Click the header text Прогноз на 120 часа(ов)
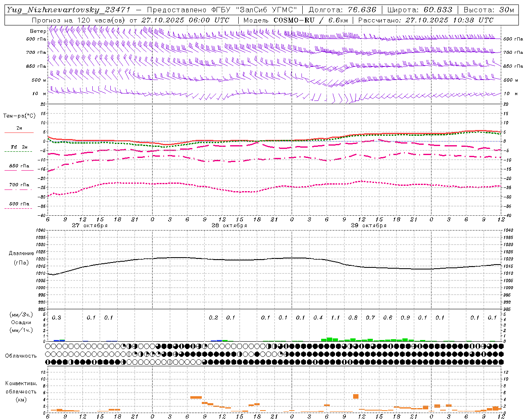 tap(79, 20)
